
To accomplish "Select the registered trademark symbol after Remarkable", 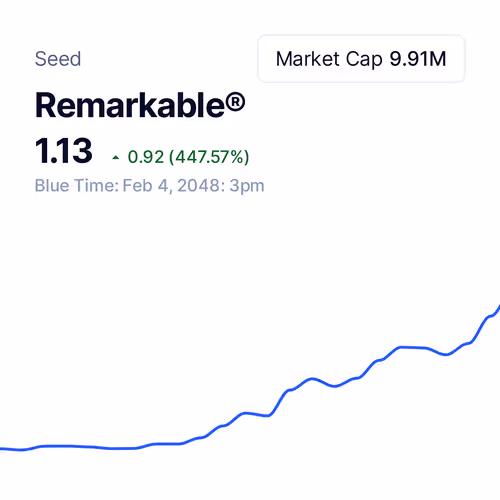I will [235, 103].
